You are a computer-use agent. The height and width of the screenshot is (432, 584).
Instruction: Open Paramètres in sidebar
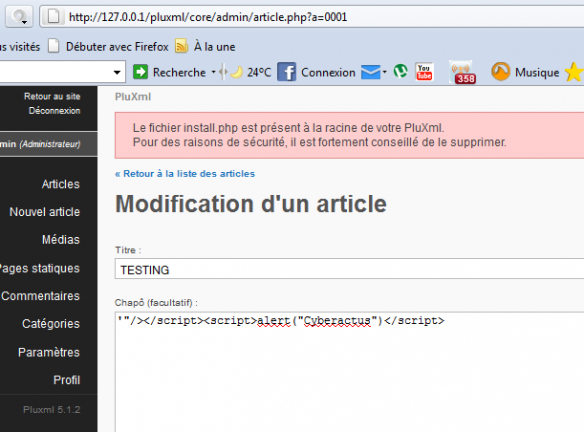tap(49, 352)
